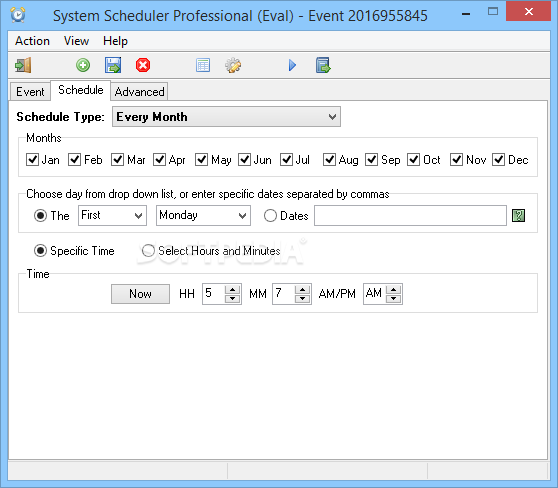This screenshot has width=558, height=488.
Task: Uncheck the Nov month checkbox
Action: tap(457, 159)
